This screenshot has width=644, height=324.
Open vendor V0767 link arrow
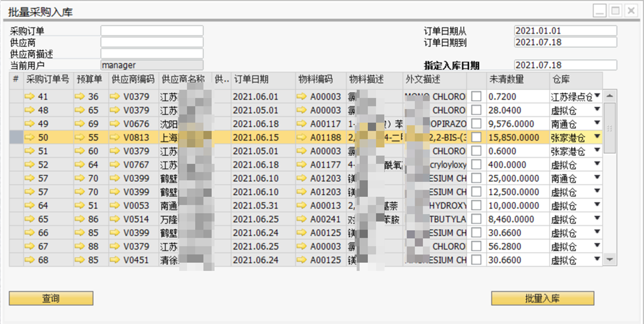coord(115,165)
